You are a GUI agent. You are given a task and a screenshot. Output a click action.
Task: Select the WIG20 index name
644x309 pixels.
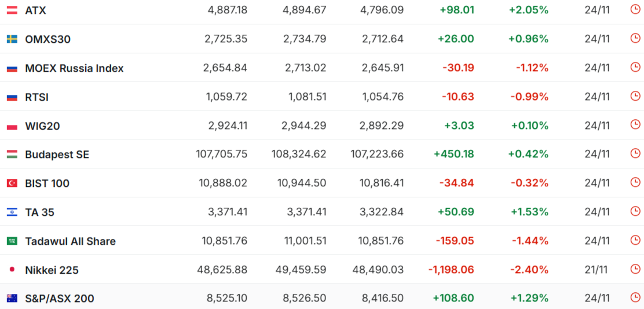pyautogui.click(x=42, y=126)
